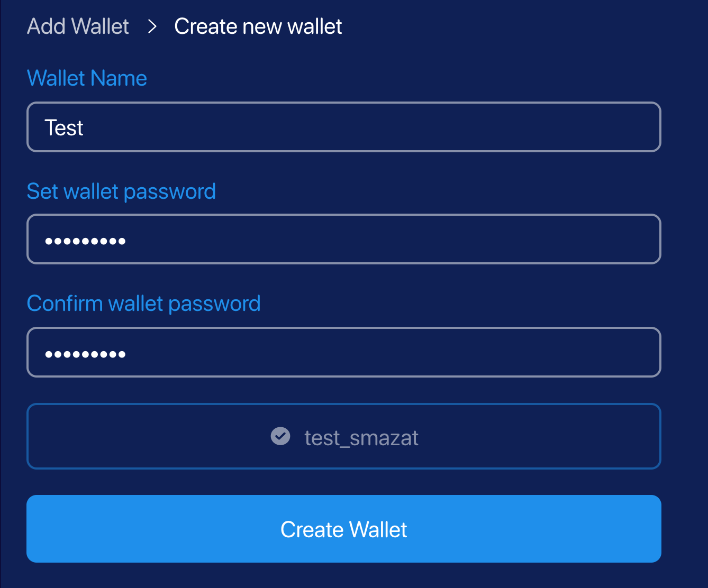Image resolution: width=708 pixels, height=588 pixels.
Task: Click the circular check icon in network selector
Action: point(280,436)
